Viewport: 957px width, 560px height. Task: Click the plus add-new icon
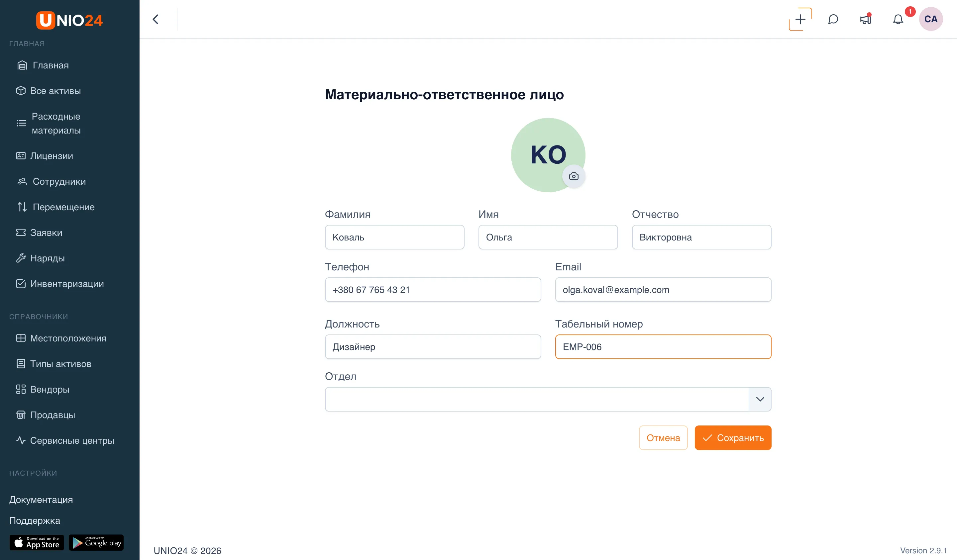click(x=800, y=19)
